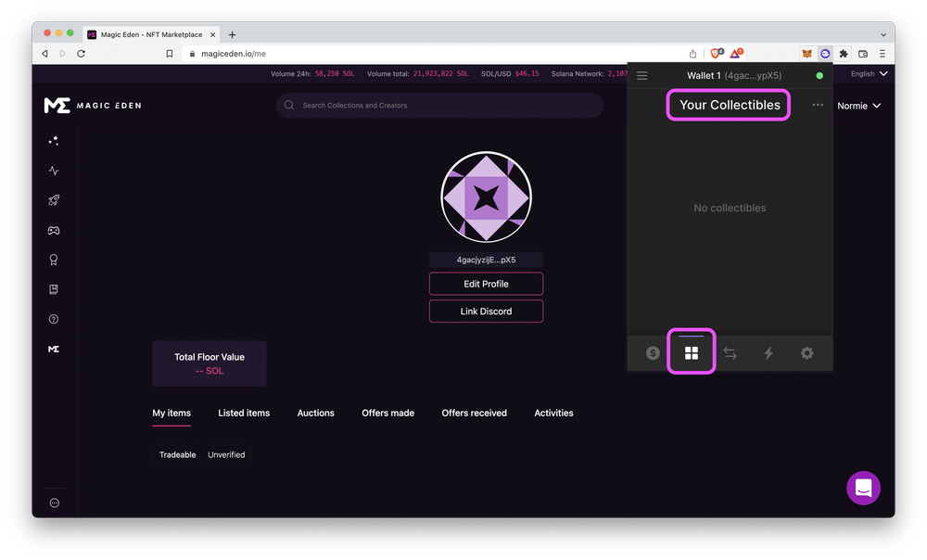Click the Magic Eden logo

[93, 106]
